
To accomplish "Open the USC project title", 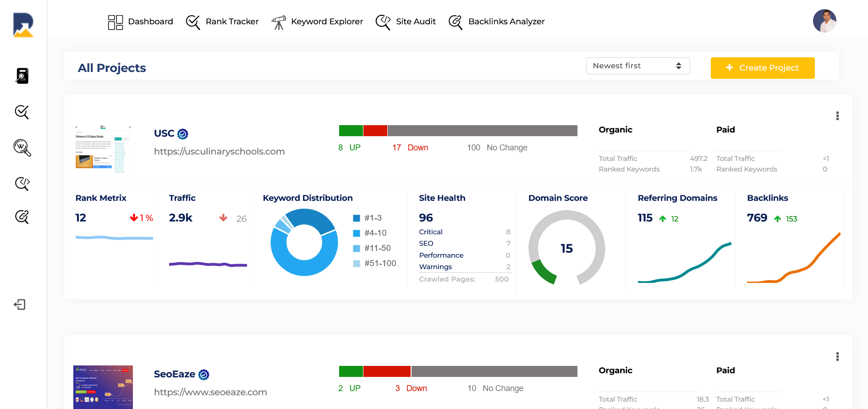I will tap(164, 133).
